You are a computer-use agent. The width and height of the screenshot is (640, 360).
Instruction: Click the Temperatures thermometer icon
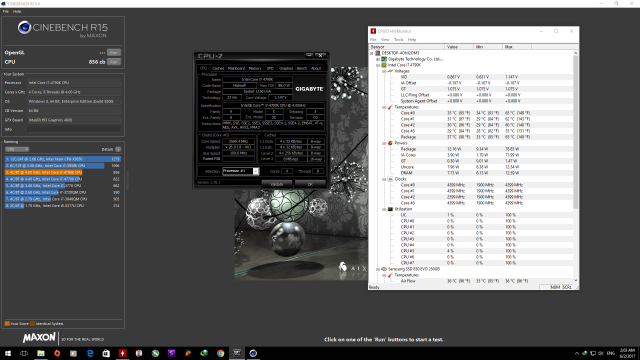click(x=390, y=107)
